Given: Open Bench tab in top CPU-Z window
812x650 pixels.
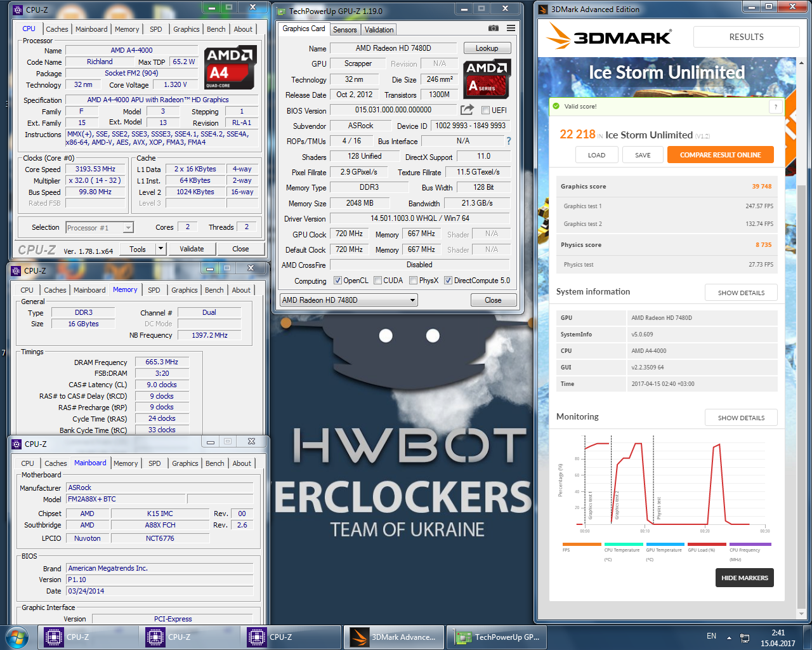Looking at the screenshot, I should (x=216, y=29).
